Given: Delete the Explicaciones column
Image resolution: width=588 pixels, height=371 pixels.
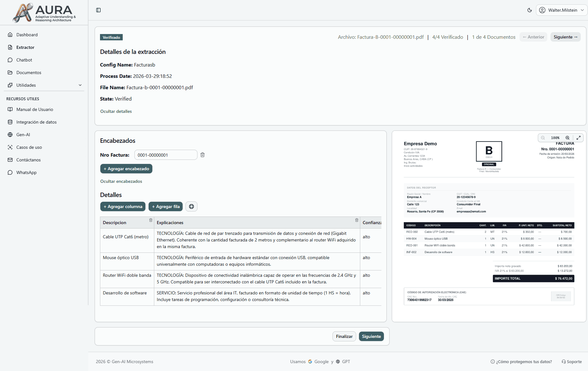Looking at the screenshot, I should coord(357,220).
